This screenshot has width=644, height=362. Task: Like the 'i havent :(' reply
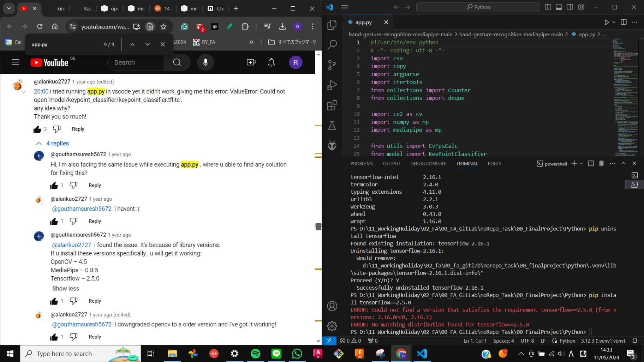[54, 221]
